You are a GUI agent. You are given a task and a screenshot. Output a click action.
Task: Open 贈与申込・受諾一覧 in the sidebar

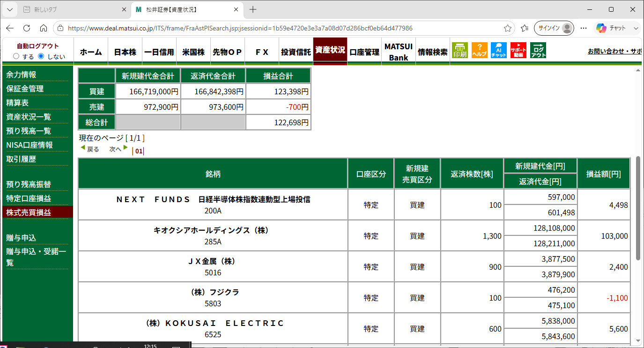37,257
